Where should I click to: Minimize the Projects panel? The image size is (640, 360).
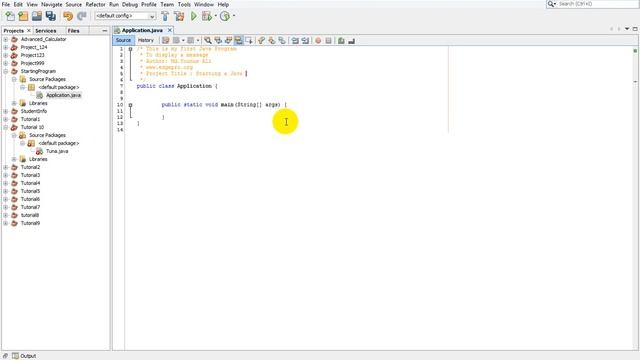click(x=104, y=31)
